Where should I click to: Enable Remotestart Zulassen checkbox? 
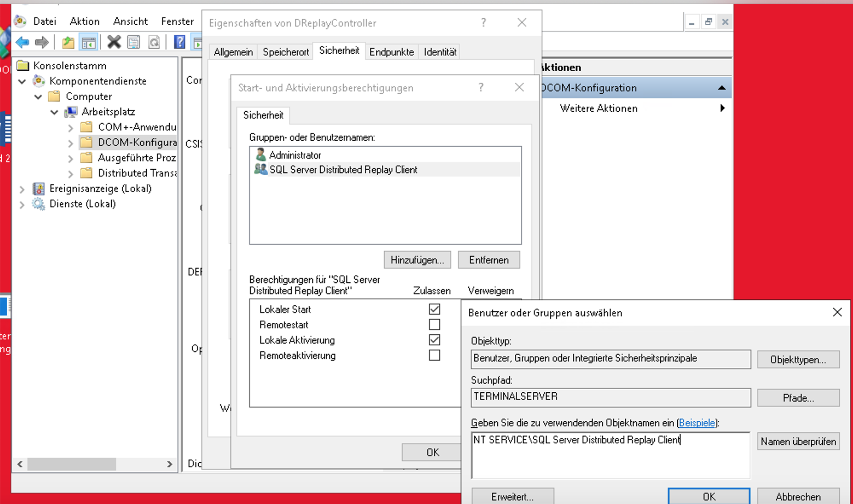click(x=435, y=324)
